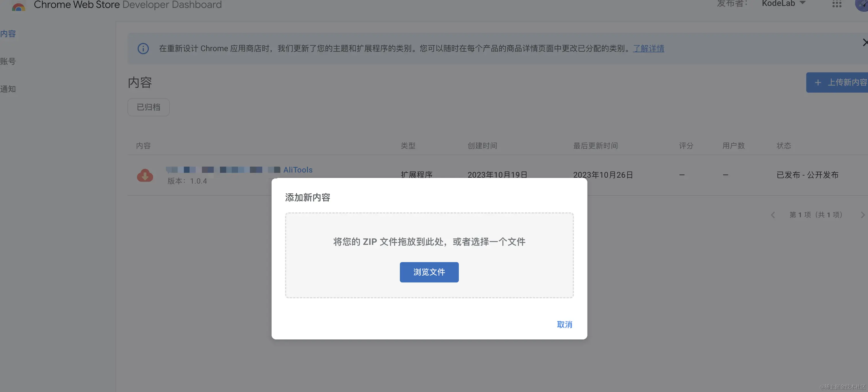The width and height of the screenshot is (868, 392).
Task: Click 取消 to cancel the dialog
Action: tap(564, 324)
